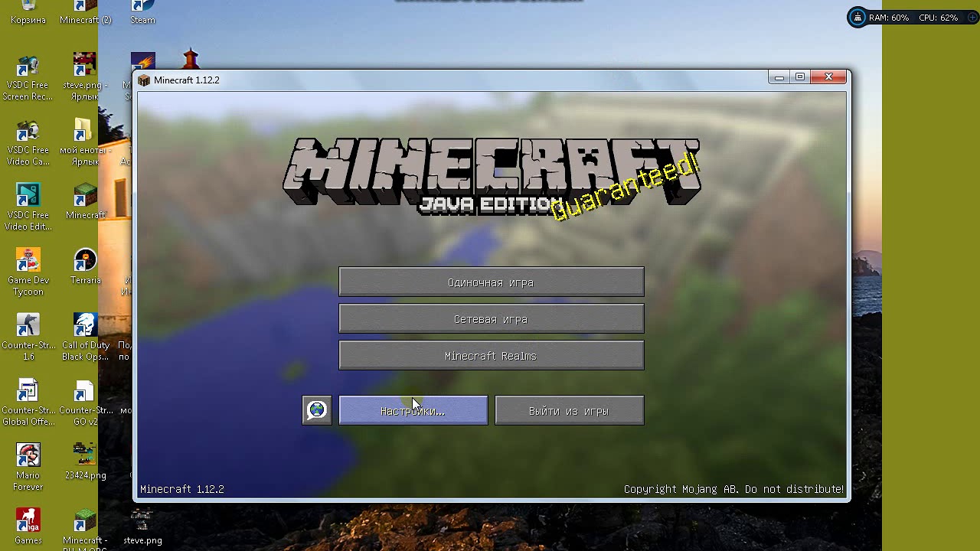The width and height of the screenshot is (980, 551).
Task: Open Сетевая игра multiplayer menu
Action: [492, 318]
